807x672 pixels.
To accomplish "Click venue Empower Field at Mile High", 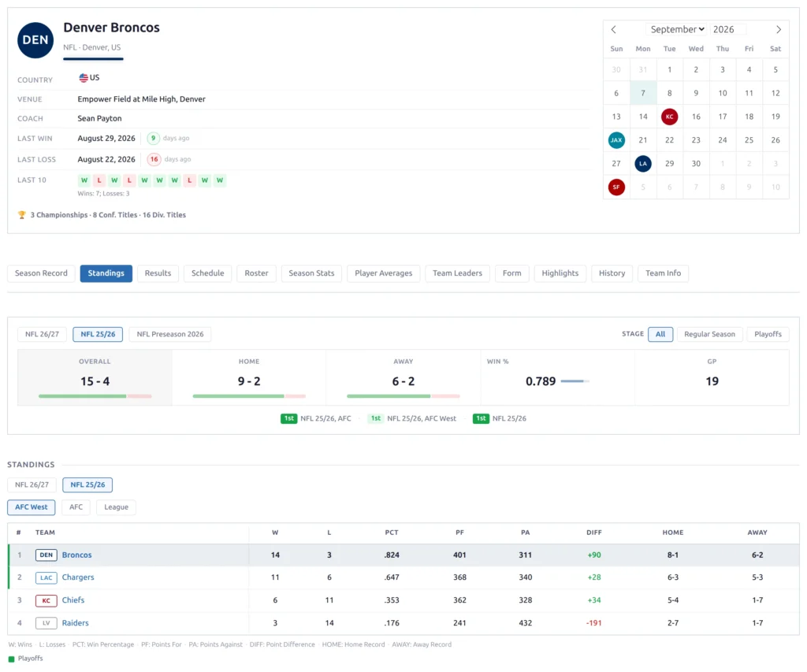I will 142,99.
